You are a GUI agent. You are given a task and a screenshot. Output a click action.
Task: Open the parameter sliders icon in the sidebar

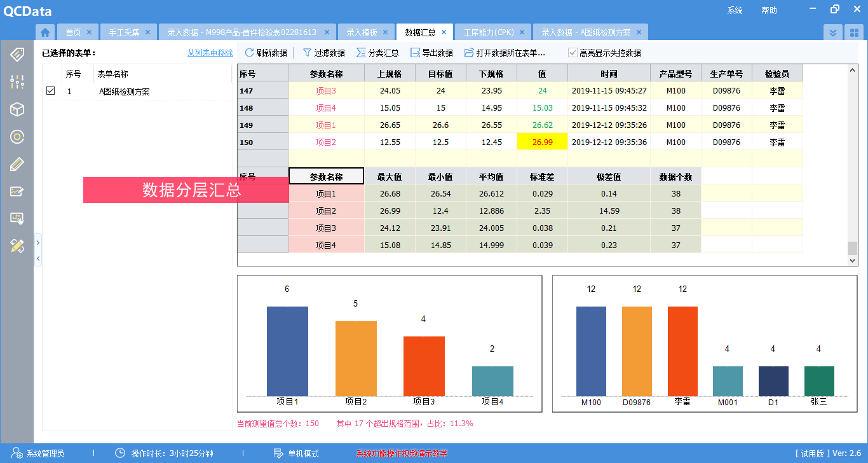(x=17, y=81)
